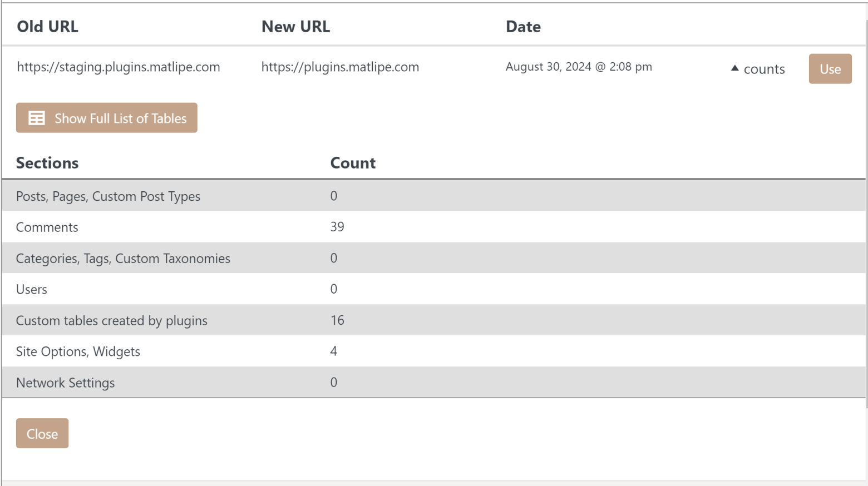This screenshot has height=486, width=868.
Task: Select the Old URL column header
Action: [x=48, y=27]
